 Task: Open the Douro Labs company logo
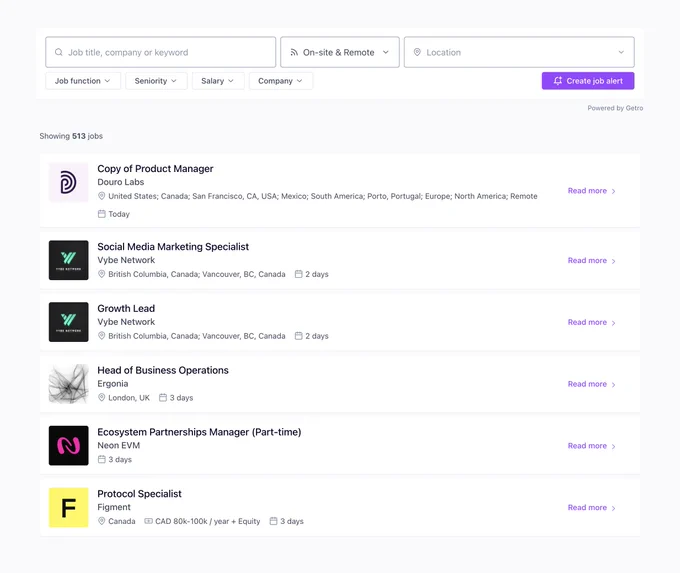tap(69, 182)
